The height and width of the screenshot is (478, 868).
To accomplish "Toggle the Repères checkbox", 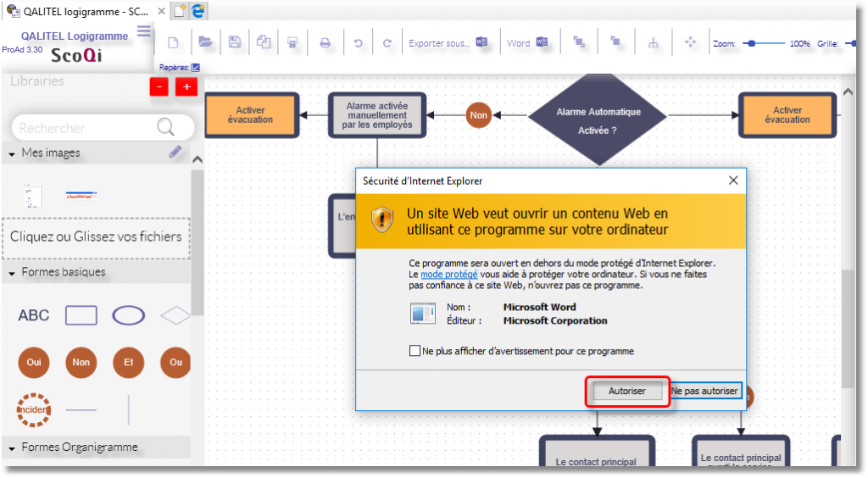I will pyautogui.click(x=196, y=68).
